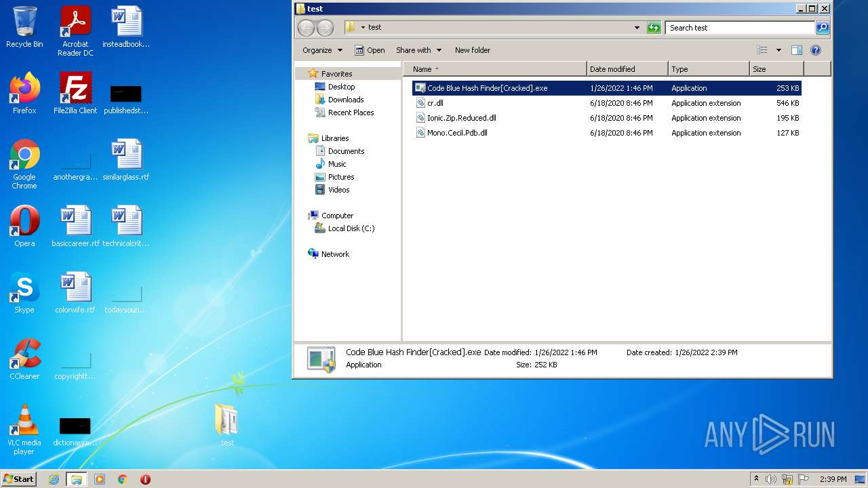This screenshot has width=868, height=488.
Task: Select insteadbook document icon on desktop
Action: tap(126, 27)
